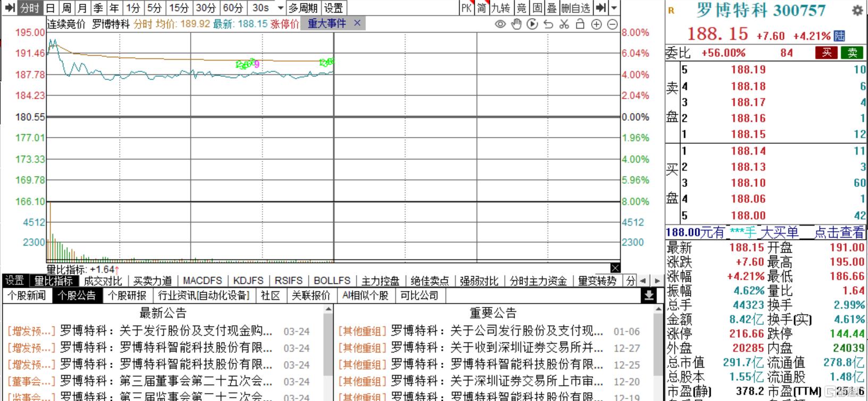Click the R marker before stock name
The width and height of the screenshot is (868, 401).
click(671, 11)
